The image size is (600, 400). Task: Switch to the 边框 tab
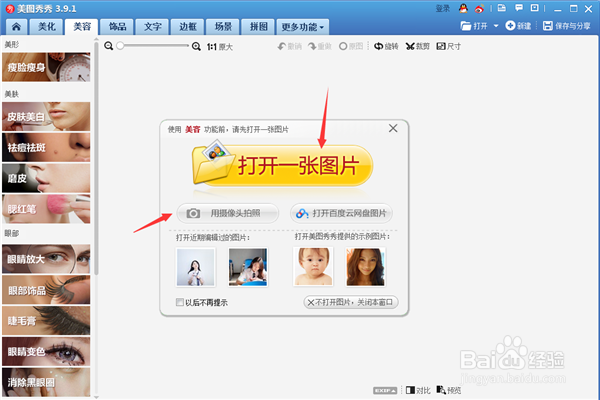pyautogui.click(x=188, y=27)
